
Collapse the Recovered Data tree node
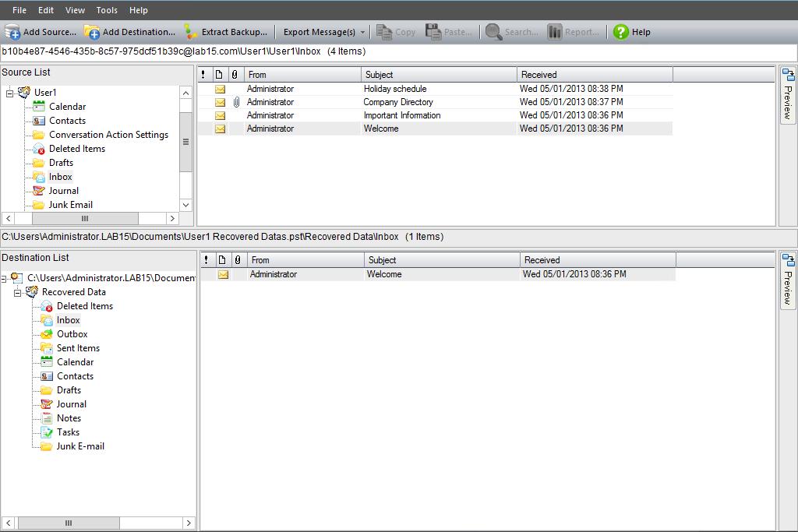click(17, 292)
